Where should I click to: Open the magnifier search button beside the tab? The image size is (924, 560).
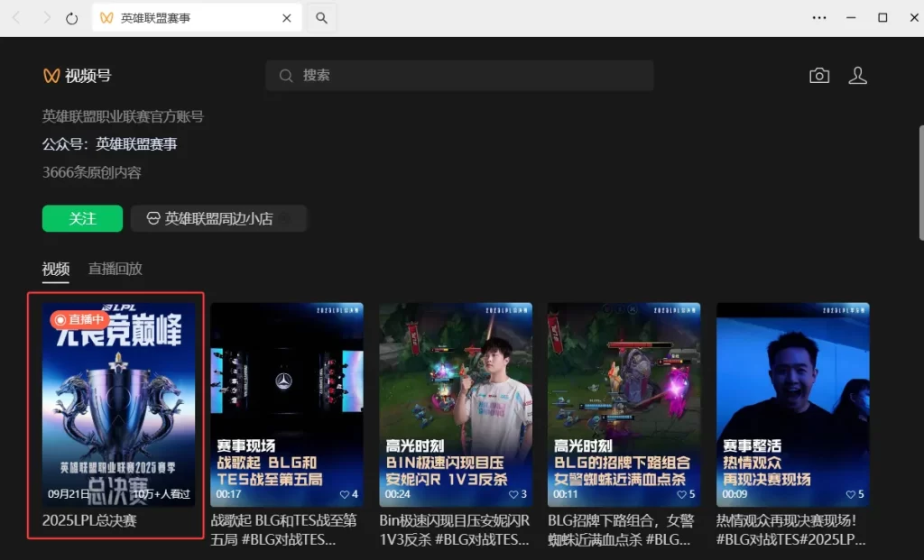coord(321,18)
